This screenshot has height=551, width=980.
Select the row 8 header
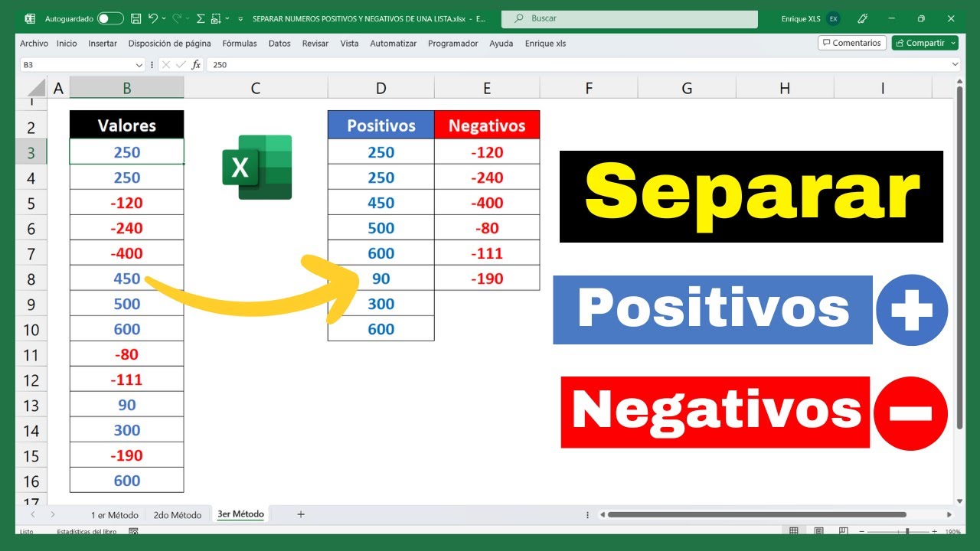(x=31, y=279)
